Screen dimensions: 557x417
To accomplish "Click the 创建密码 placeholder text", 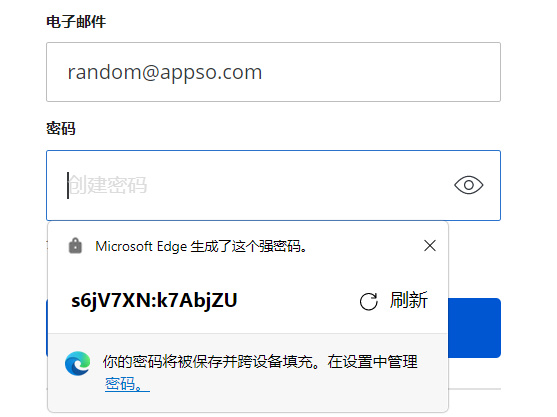I will (x=108, y=185).
